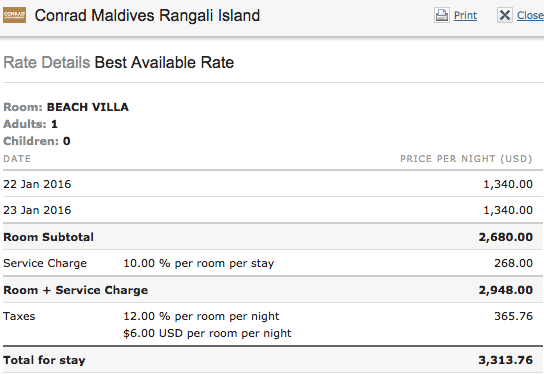The height and width of the screenshot is (374, 544).
Task: Click the taxes amount 365.76
Action: 513,316
